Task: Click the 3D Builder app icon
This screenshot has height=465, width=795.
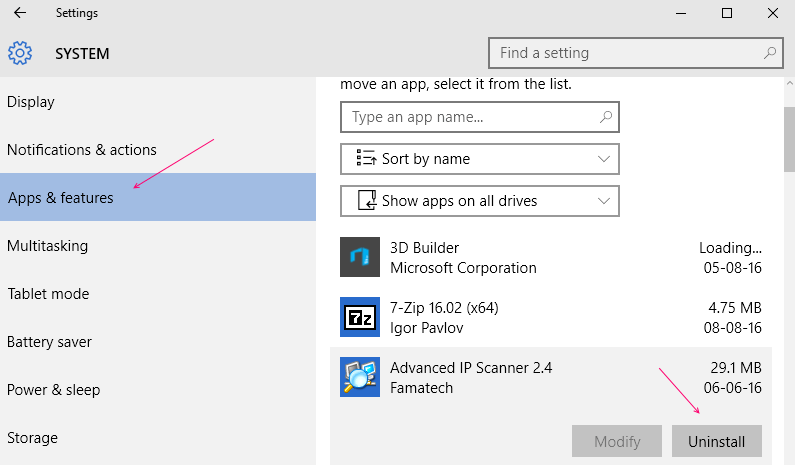Action: coord(359,257)
